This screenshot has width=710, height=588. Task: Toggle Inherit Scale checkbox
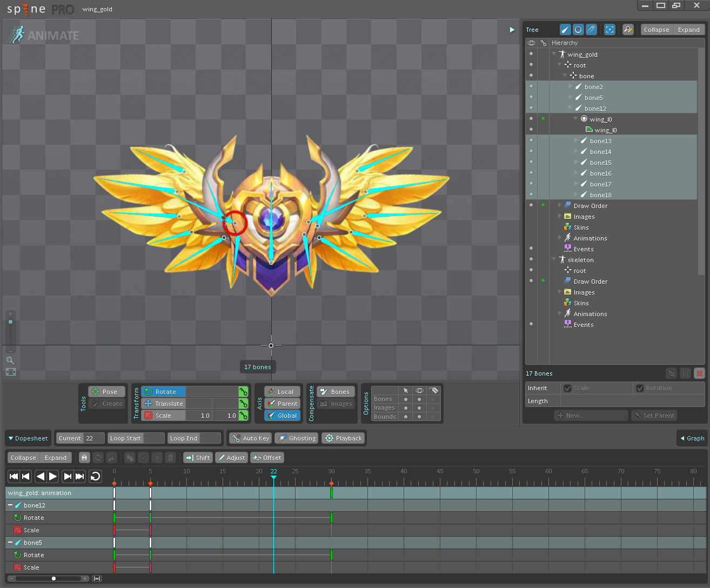click(x=567, y=388)
